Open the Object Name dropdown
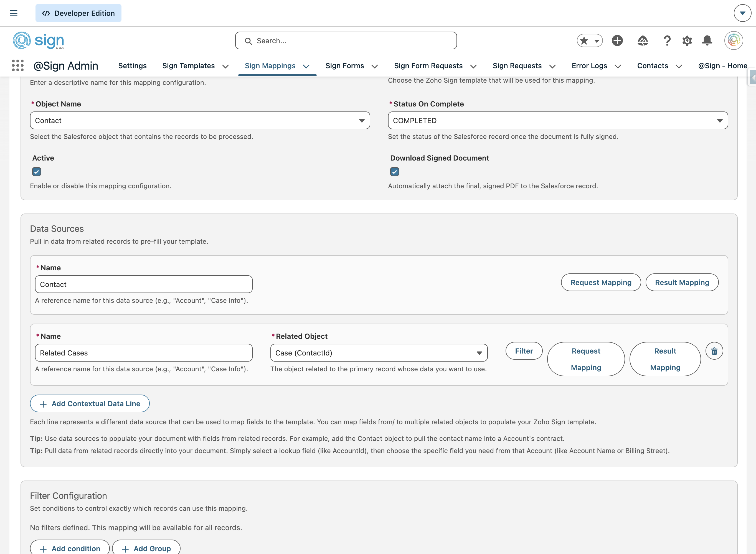 (200, 120)
